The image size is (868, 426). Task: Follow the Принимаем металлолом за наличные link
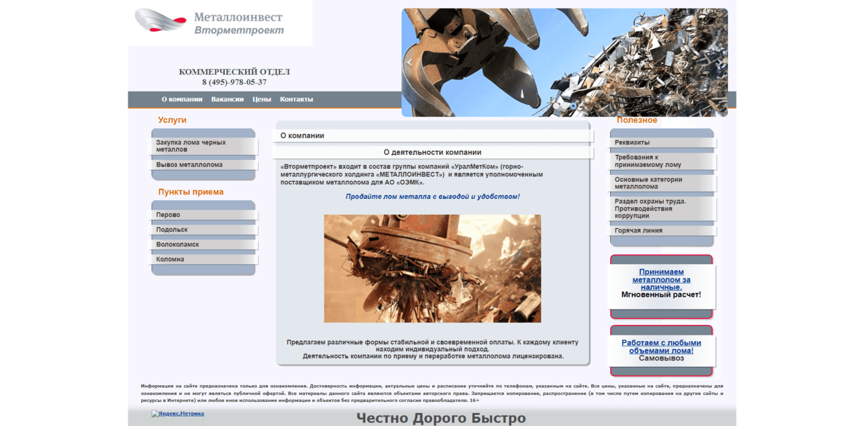click(x=662, y=279)
